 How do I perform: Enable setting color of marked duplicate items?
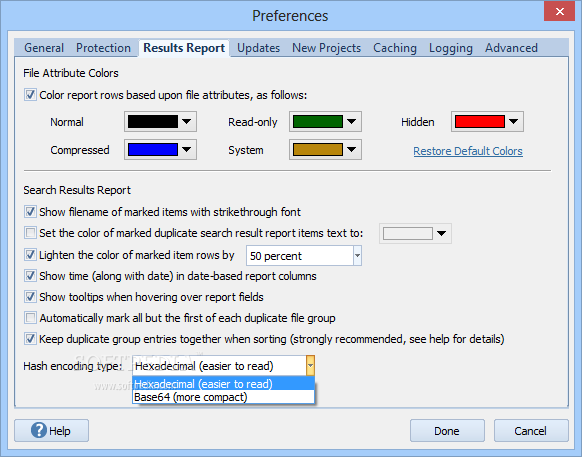coord(30,233)
